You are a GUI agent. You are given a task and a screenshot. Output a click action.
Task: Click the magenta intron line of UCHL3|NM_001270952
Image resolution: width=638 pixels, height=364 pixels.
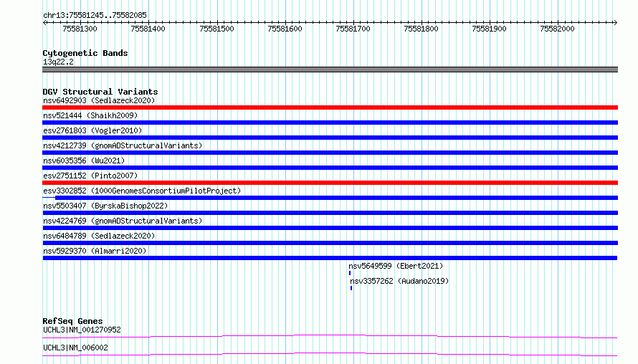pyautogui.click(x=330, y=336)
